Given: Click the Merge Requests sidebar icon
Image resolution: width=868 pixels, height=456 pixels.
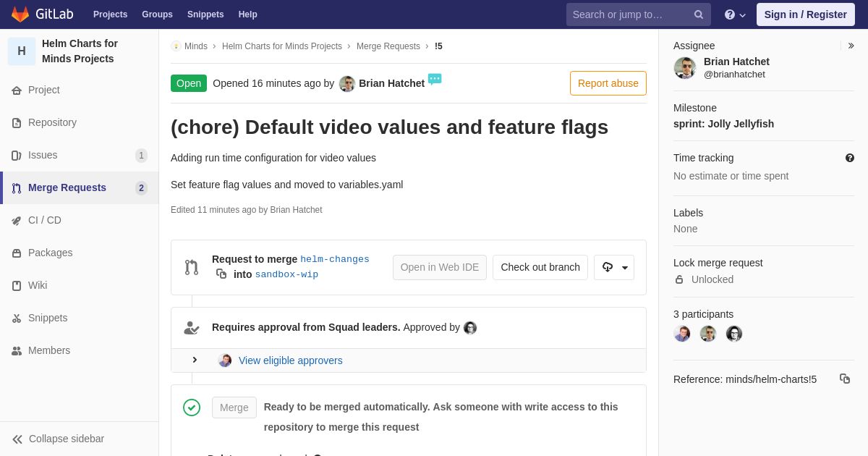Looking at the screenshot, I should (x=17, y=188).
